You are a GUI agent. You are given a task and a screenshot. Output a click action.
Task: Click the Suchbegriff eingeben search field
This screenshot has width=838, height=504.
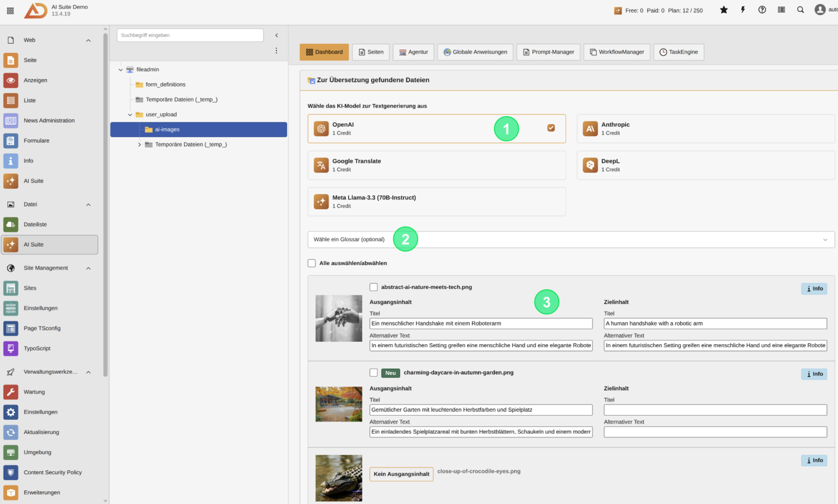click(190, 35)
